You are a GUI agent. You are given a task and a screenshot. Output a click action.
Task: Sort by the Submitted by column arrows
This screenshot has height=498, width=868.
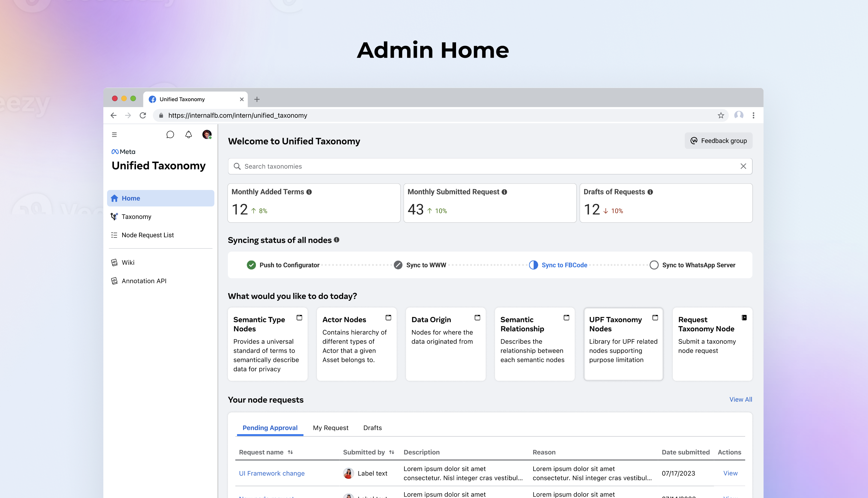coord(392,452)
